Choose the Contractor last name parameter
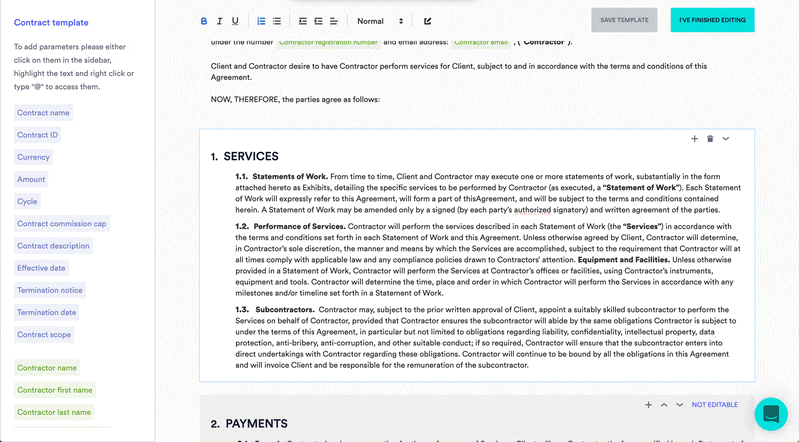The height and width of the screenshot is (442, 799). [54, 412]
